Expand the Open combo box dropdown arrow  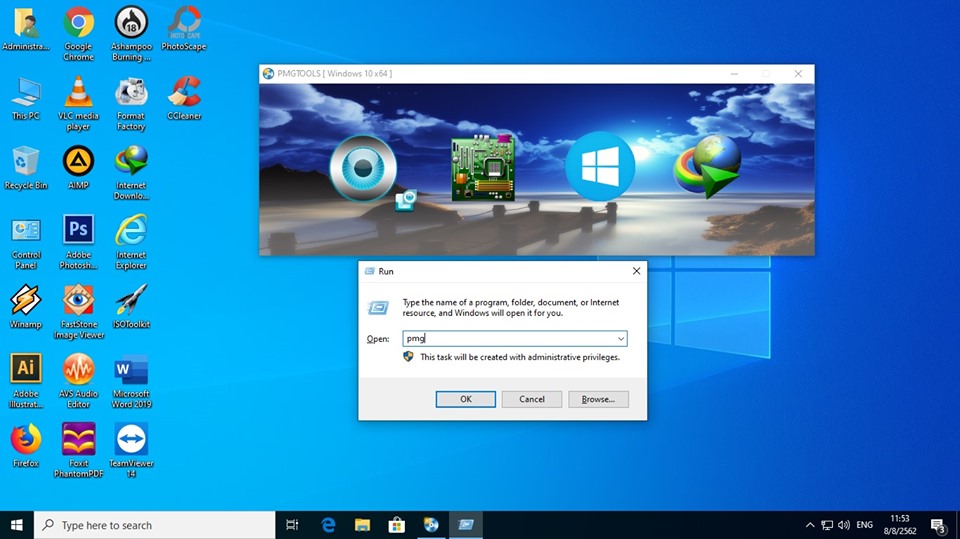coord(621,339)
